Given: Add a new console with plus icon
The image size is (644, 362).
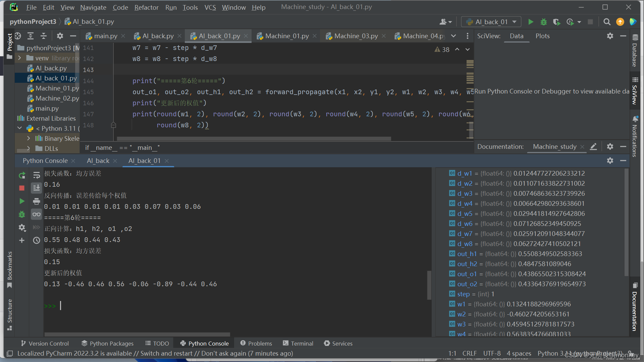Looking at the screenshot, I should [22, 240].
